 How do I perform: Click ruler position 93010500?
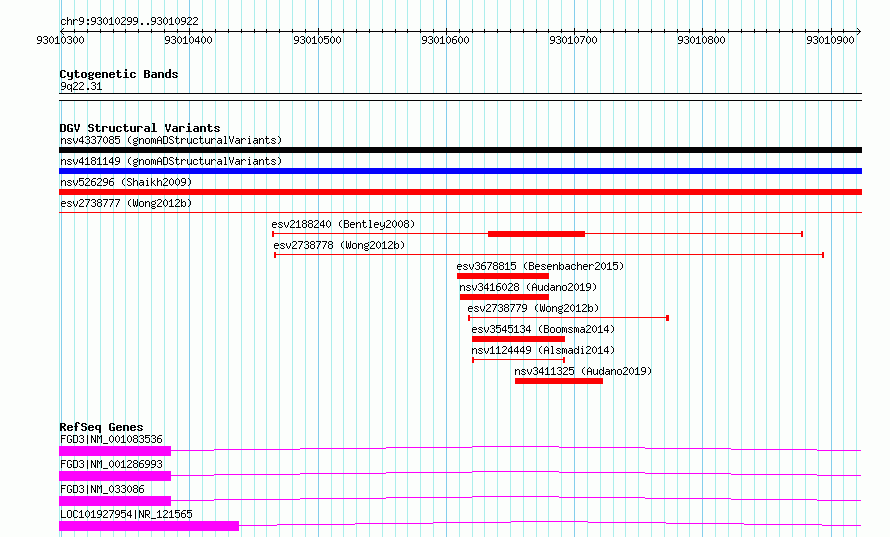click(317, 40)
